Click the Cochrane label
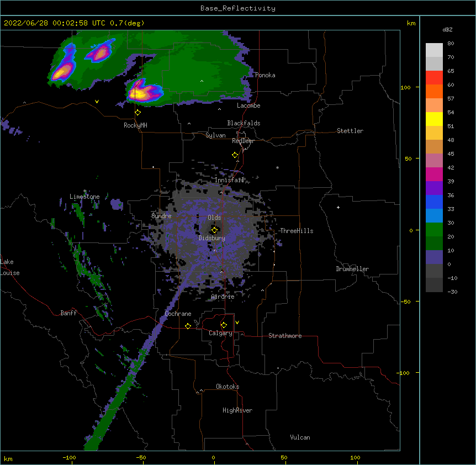Screen dimensions: 476x465 click(x=178, y=314)
